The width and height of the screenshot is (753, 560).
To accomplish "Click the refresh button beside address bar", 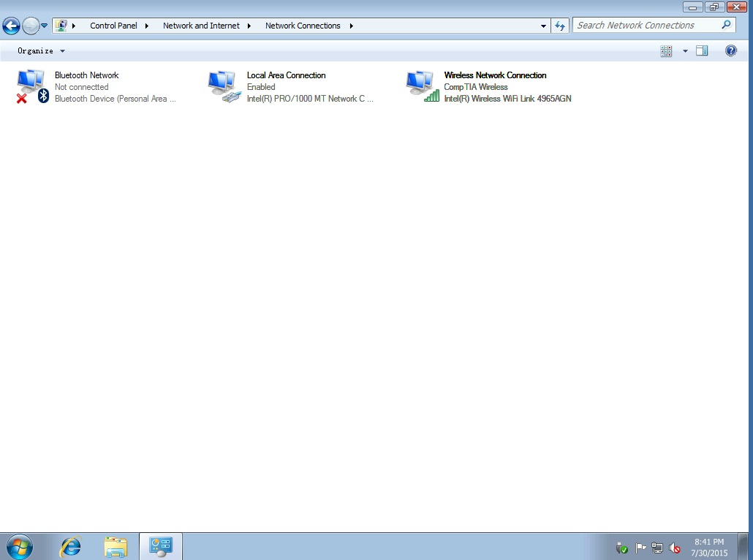I will [560, 26].
